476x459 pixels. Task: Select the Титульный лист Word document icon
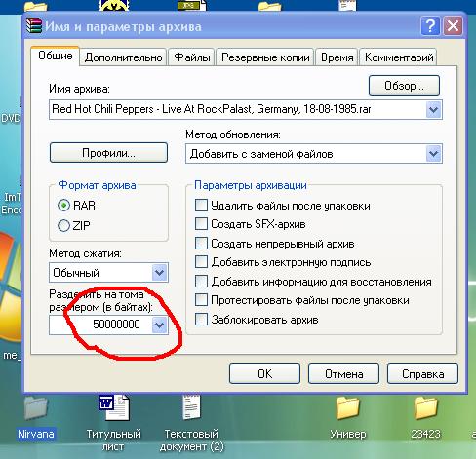(114, 407)
